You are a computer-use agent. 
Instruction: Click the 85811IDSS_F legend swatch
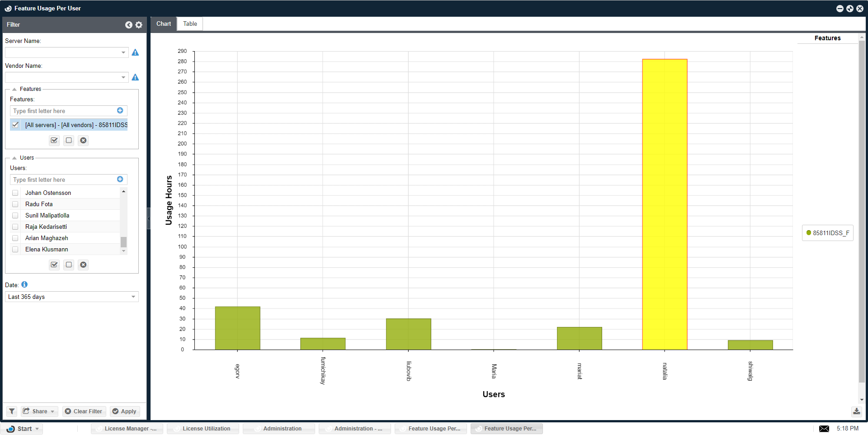809,233
